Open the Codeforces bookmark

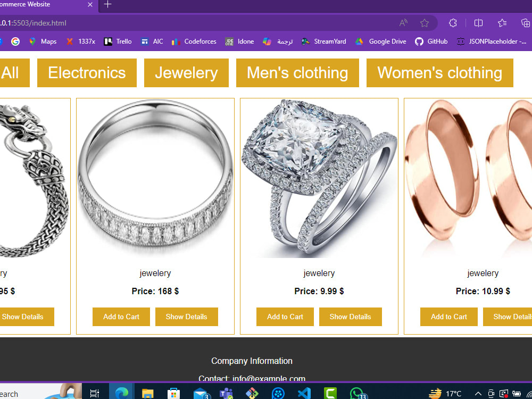[194, 41]
